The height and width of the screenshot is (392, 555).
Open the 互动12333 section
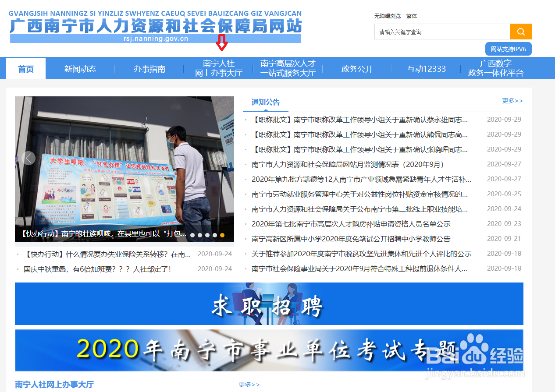pos(426,68)
